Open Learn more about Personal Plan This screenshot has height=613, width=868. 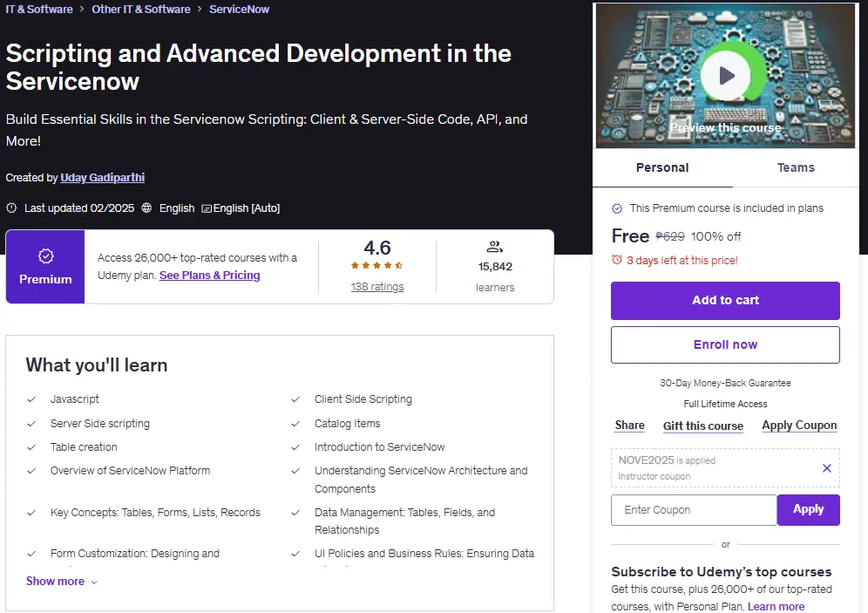[776, 606]
